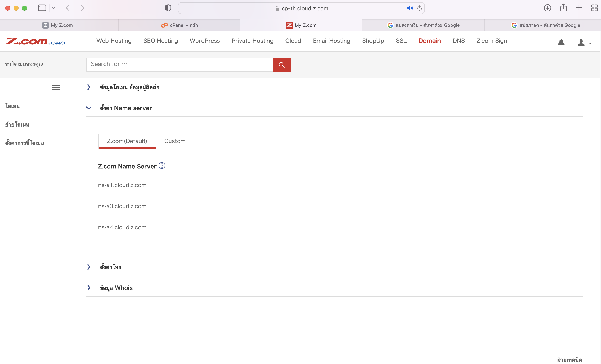This screenshot has width=601, height=364.
Task: Click the red domain search magnifier button
Action: tap(282, 65)
